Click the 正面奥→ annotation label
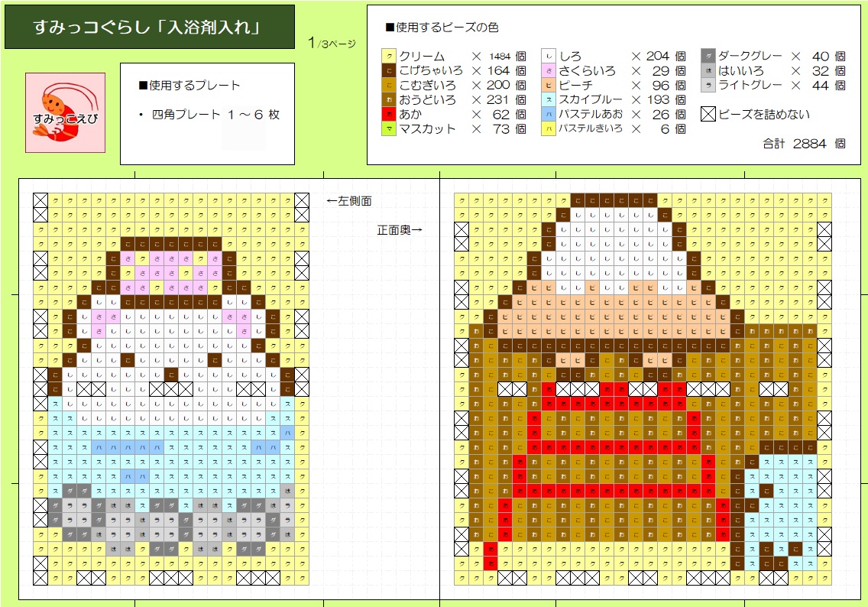 click(x=400, y=230)
